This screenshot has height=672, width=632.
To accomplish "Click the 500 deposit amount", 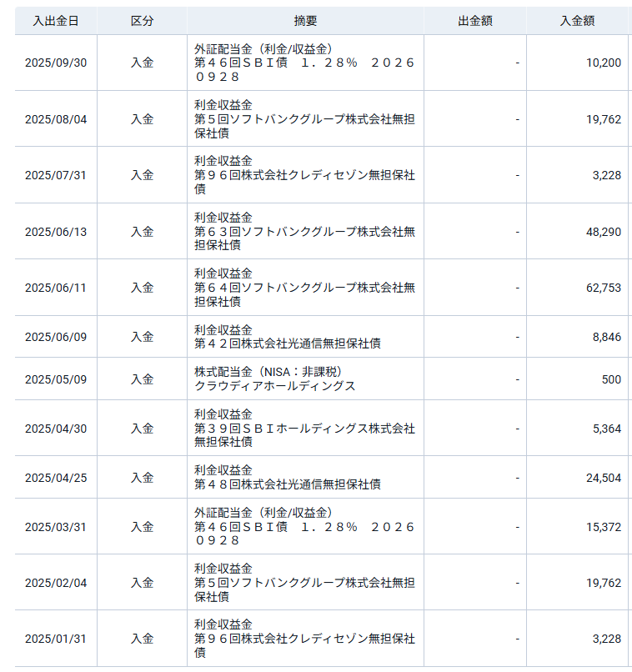I will click(x=611, y=379).
